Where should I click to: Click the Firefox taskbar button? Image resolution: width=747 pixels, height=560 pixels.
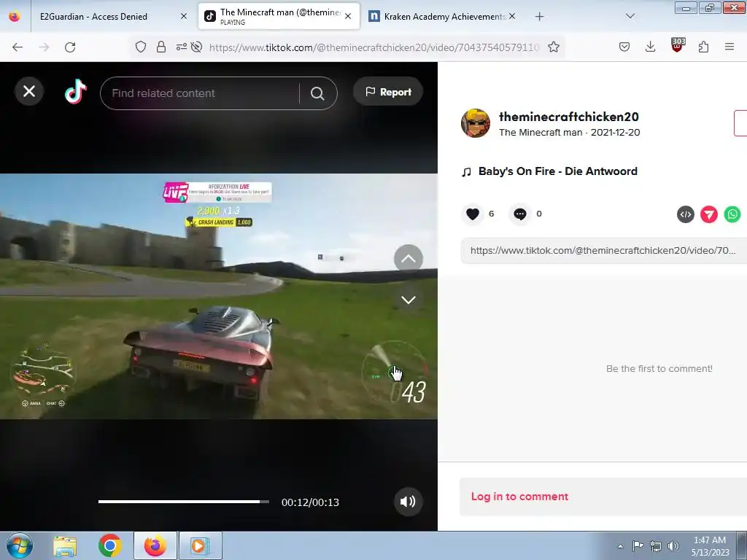pos(155,545)
